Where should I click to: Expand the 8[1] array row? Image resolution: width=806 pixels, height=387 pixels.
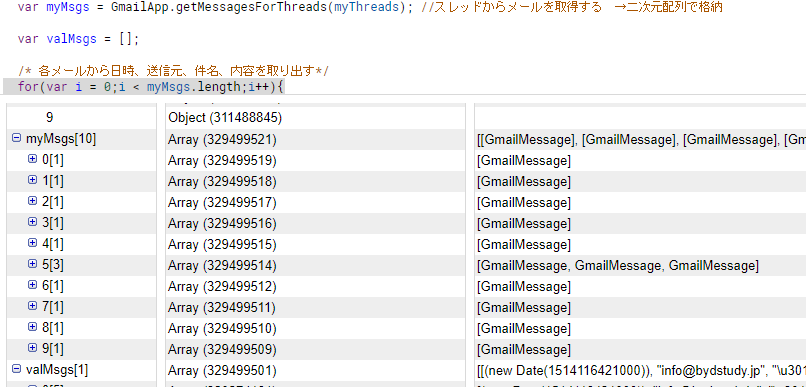32,326
